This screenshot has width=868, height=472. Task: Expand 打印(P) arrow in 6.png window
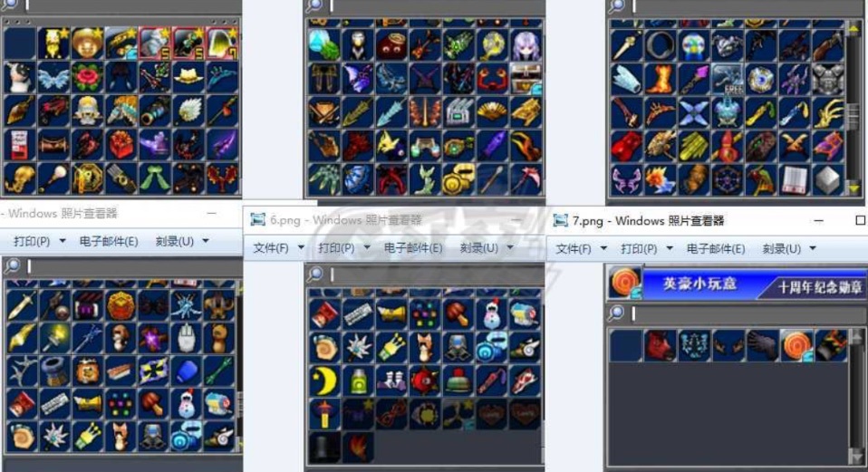click(366, 247)
